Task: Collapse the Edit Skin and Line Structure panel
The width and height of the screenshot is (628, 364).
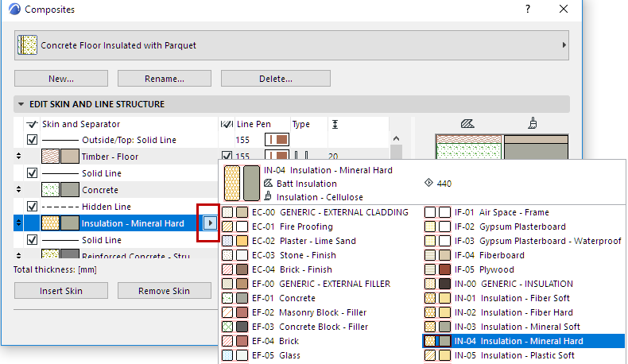Action: click(x=21, y=104)
